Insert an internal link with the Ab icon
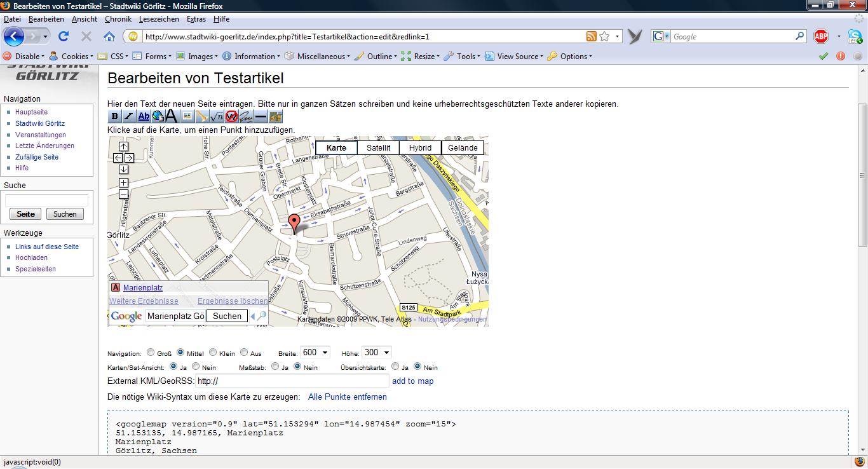Screen dimensions: 868x469 click(144, 116)
